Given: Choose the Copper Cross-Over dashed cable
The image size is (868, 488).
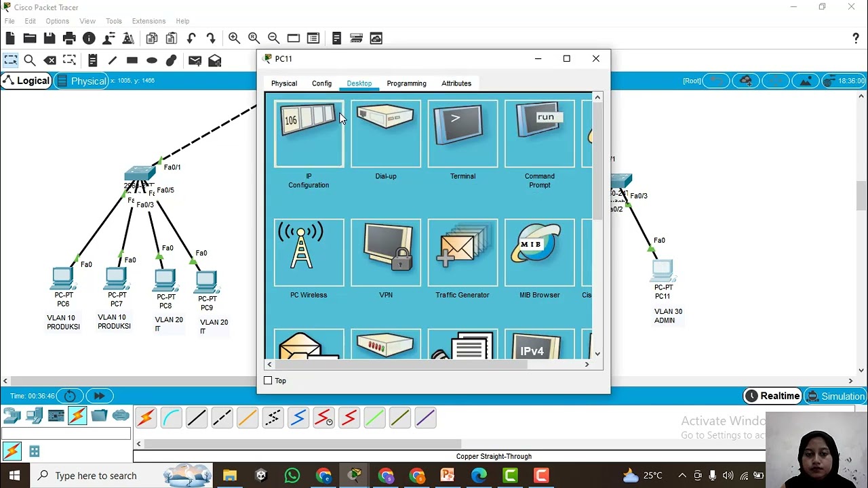Looking at the screenshot, I should click(222, 418).
